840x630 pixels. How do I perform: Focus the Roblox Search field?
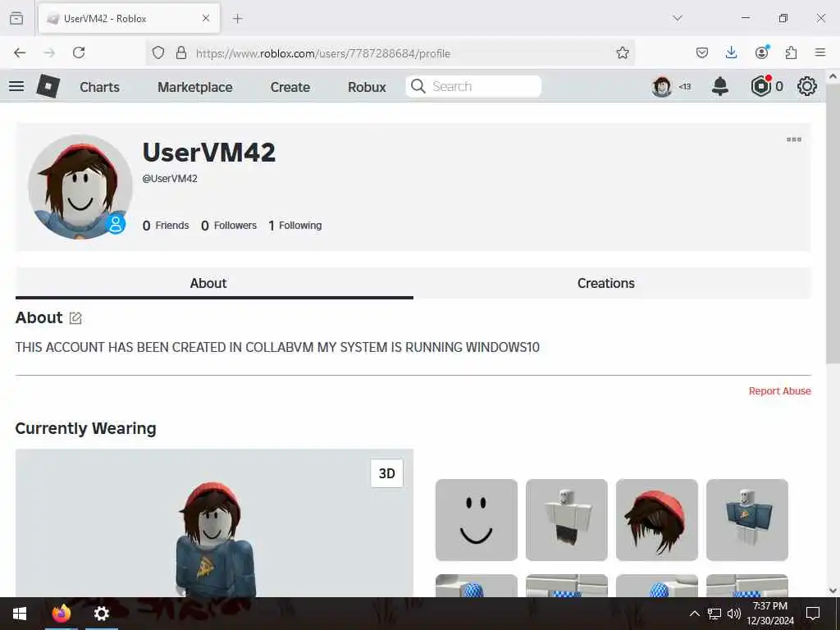pos(473,86)
